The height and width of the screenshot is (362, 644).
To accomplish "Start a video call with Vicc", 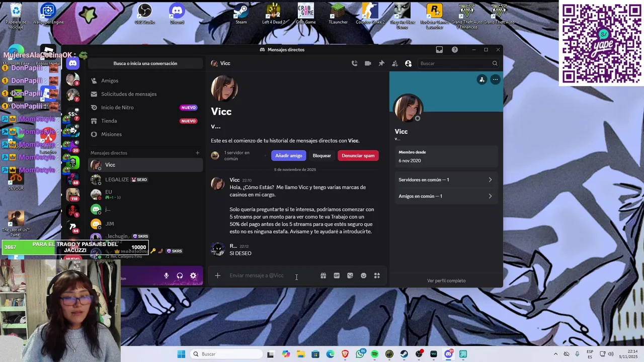I will [x=368, y=63].
